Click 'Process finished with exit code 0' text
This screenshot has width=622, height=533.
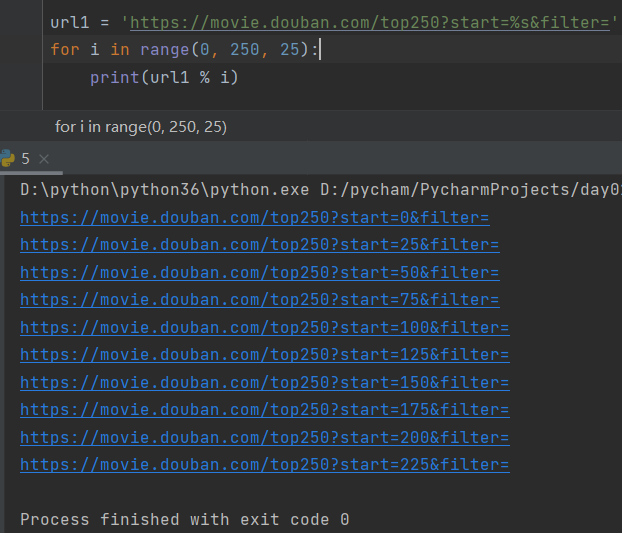click(185, 520)
